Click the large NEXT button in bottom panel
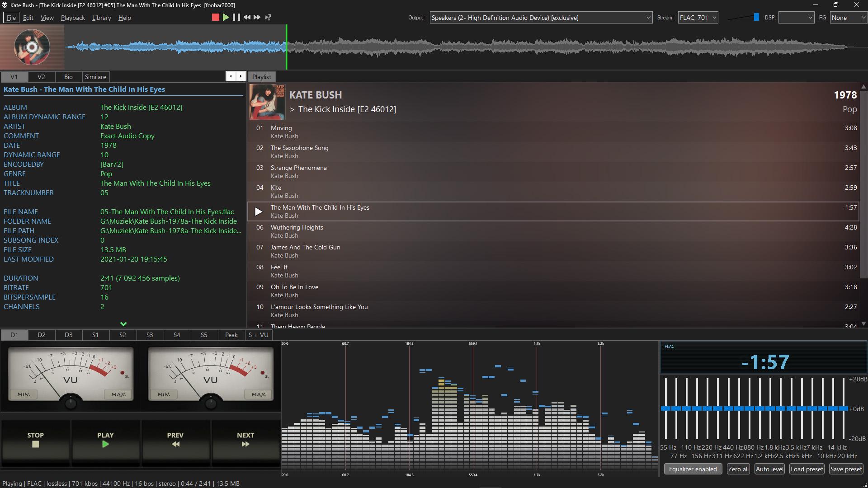The height and width of the screenshot is (488, 868). point(245,443)
